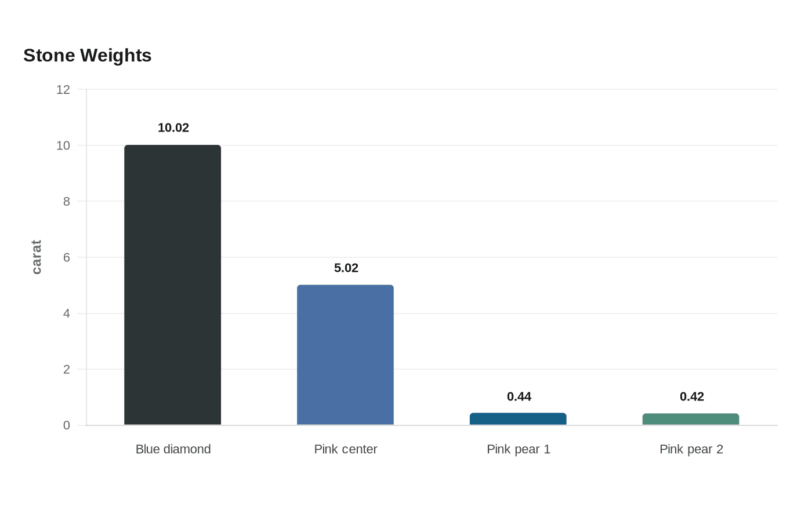Click the Blue diamond axis label
The image size is (812, 510).
[173, 449]
